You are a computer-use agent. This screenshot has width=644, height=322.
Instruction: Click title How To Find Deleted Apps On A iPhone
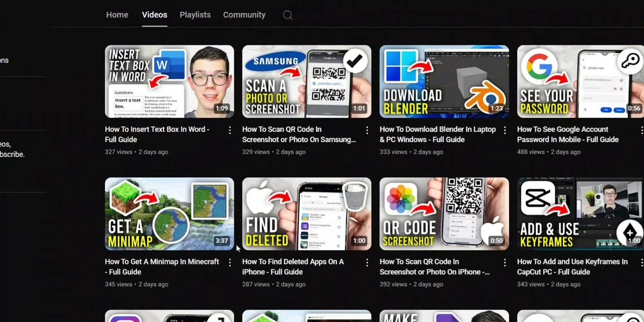(x=293, y=267)
